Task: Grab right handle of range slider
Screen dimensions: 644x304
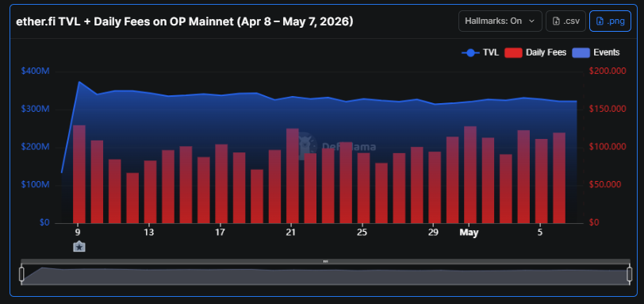Action: click(x=629, y=274)
